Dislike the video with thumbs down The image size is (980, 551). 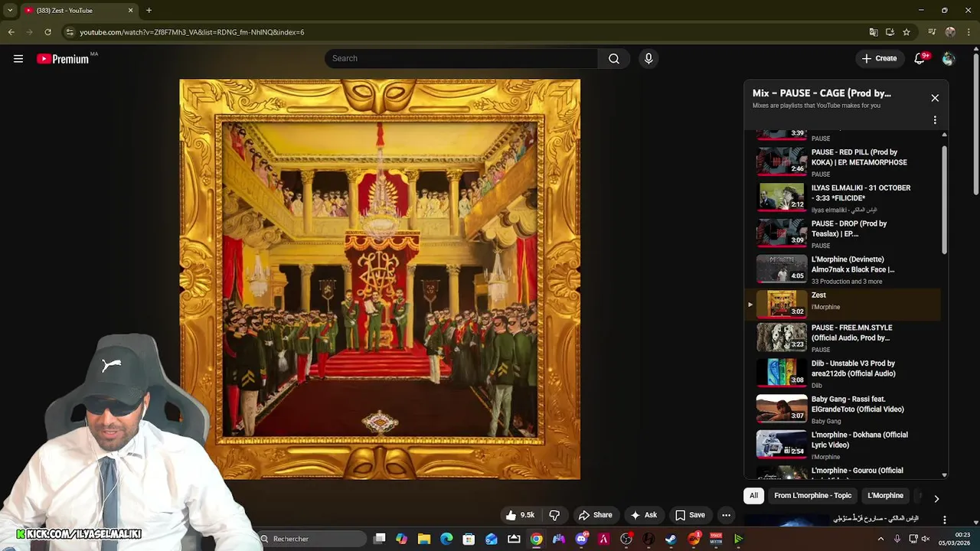pyautogui.click(x=554, y=515)
